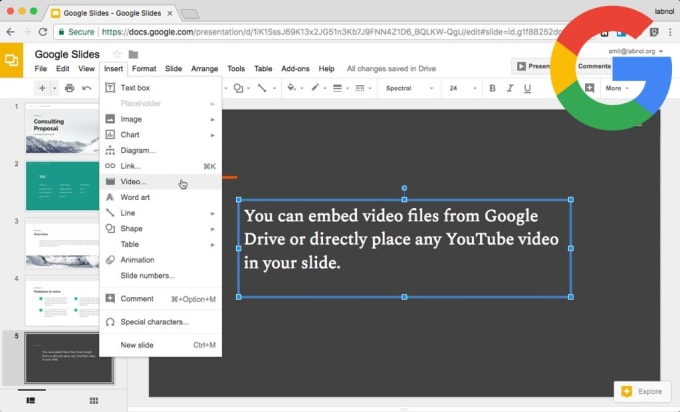680x412 pixels.
Task: Expand the Chart submenu
Action: [212, 135]
